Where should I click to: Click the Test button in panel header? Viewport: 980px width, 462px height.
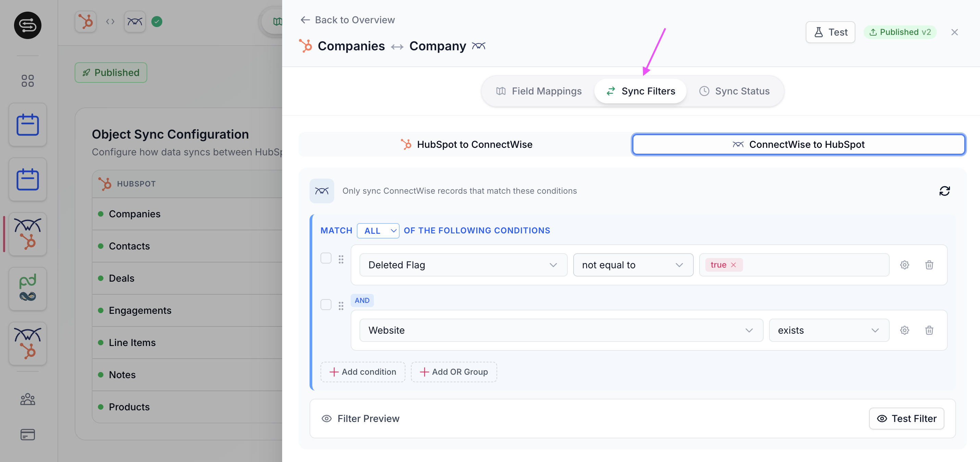830,32
